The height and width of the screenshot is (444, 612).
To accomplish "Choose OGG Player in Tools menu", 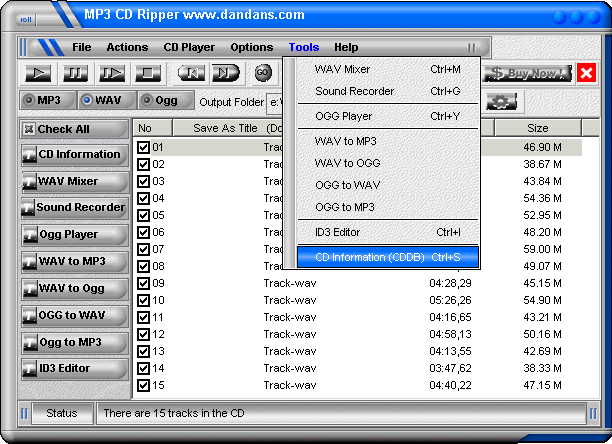I will click(x=388, y=116).
